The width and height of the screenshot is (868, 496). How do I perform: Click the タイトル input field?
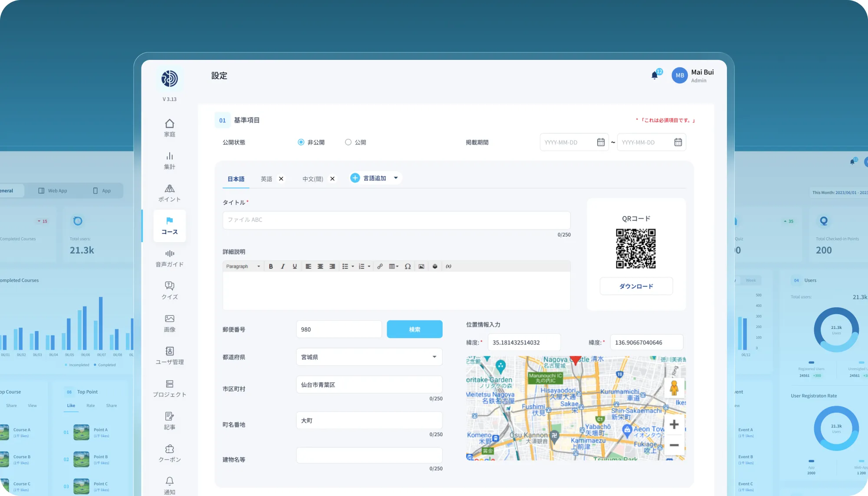tap(396, 220)
